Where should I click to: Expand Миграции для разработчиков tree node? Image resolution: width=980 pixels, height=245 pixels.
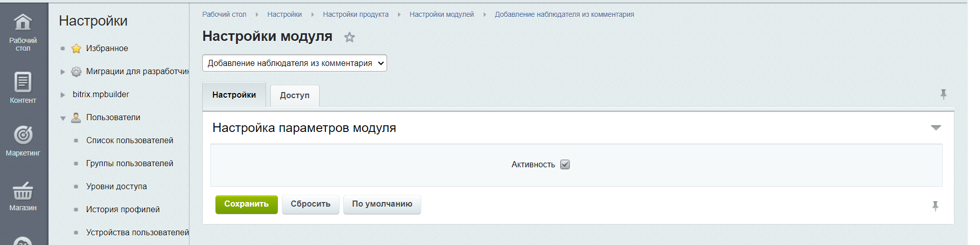point(63,72)
